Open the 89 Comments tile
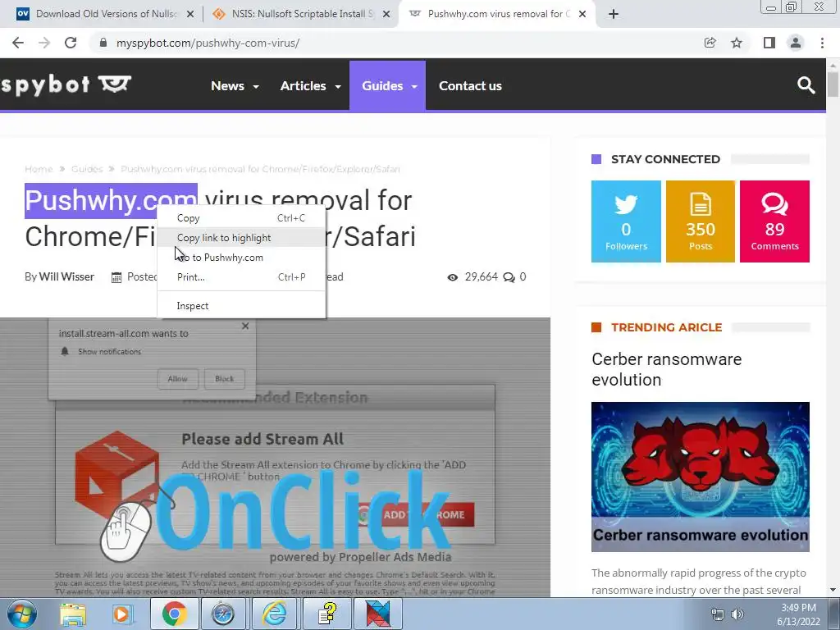The image size is (840, 630). 774,221
